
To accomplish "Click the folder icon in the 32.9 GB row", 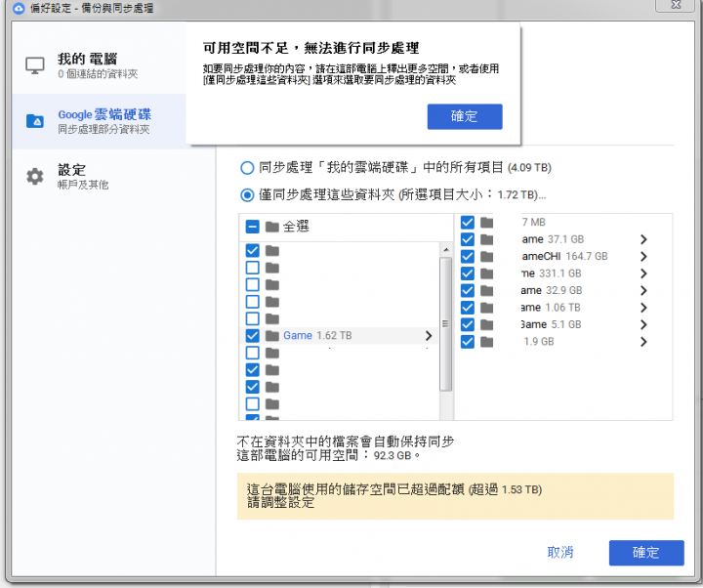I will point(486,291).
